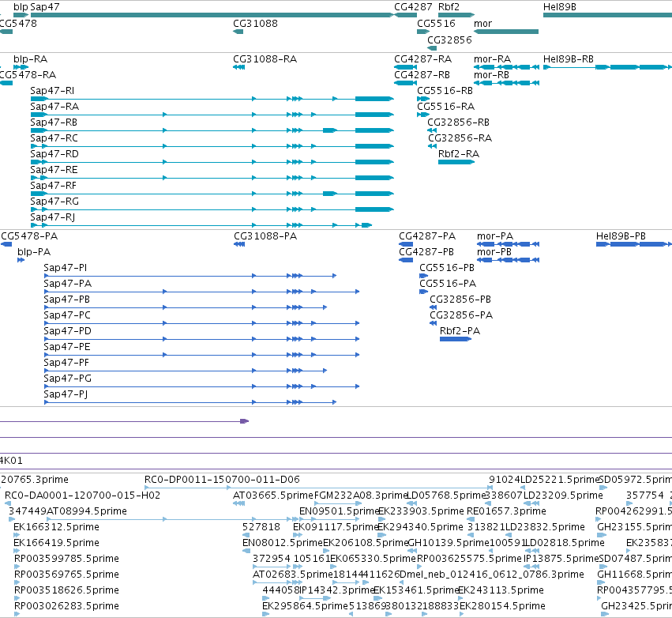The width and height of the screenshot is (672, 618).
Task: Select protein Sap47-PJ label
Action: [66, 394]
